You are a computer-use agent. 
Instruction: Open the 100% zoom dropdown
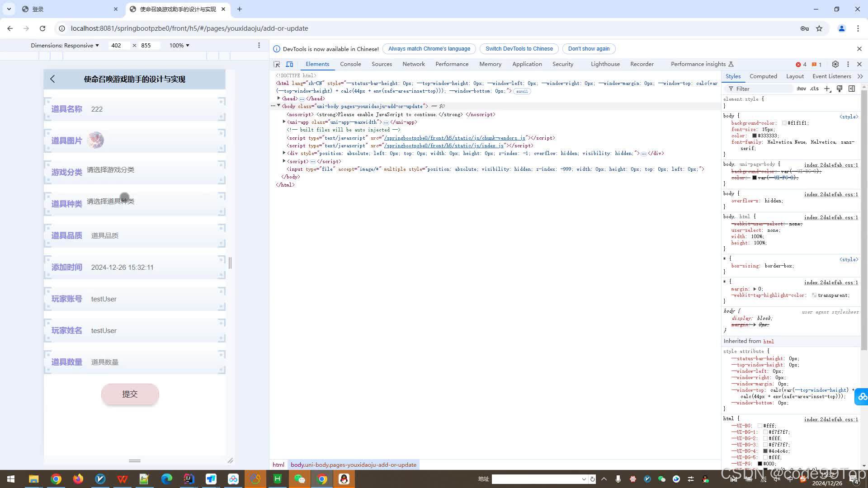pos(179,45)
